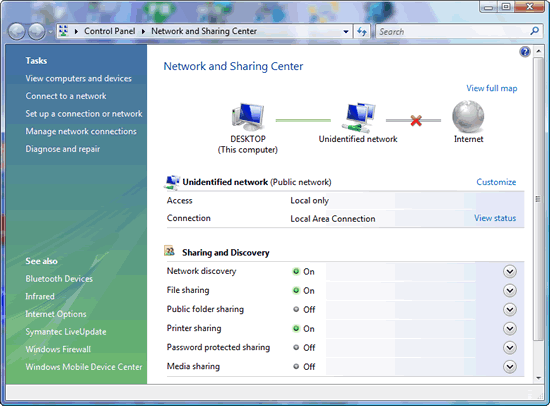Click the Local Area Connection text
The image size is (550, 406).
(x=333, y=219)
